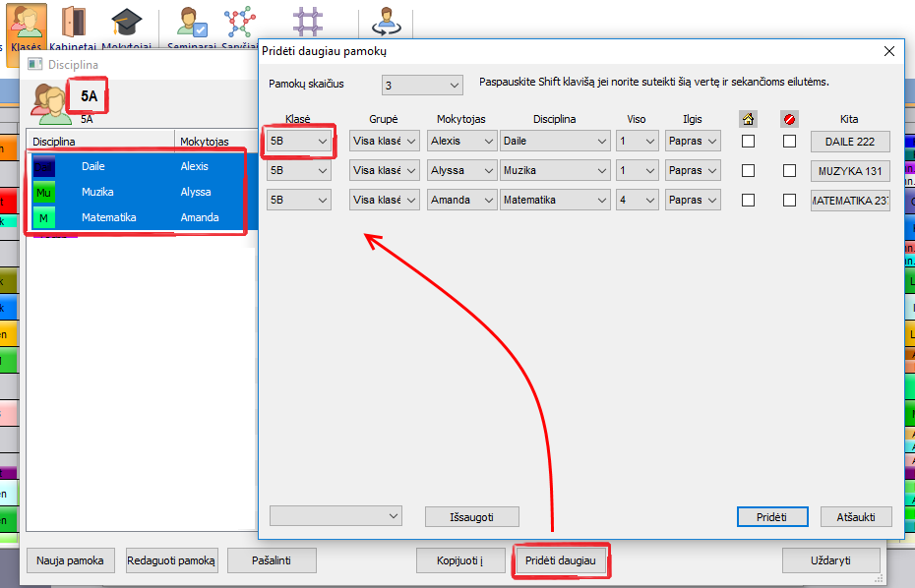The width and height of the screenshot is (915, 588).
Task: Click the red prohibition icon column header
Action: pos(789,119)
